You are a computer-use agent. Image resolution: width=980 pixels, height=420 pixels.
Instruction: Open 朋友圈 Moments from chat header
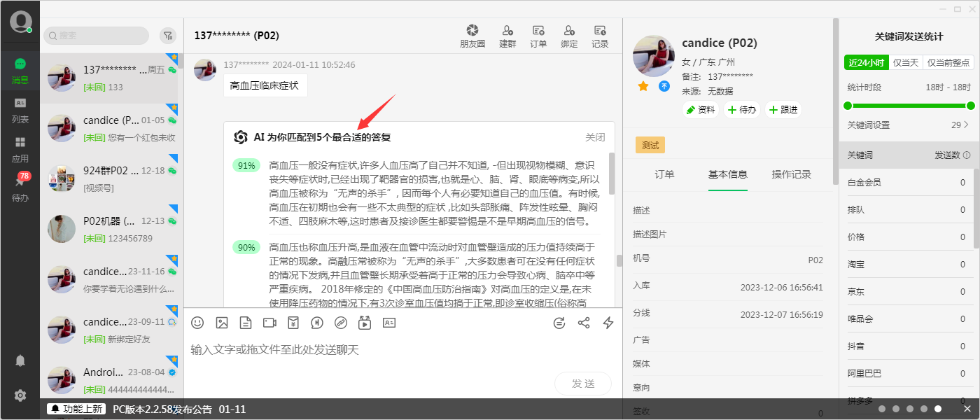tap(472, 36)
